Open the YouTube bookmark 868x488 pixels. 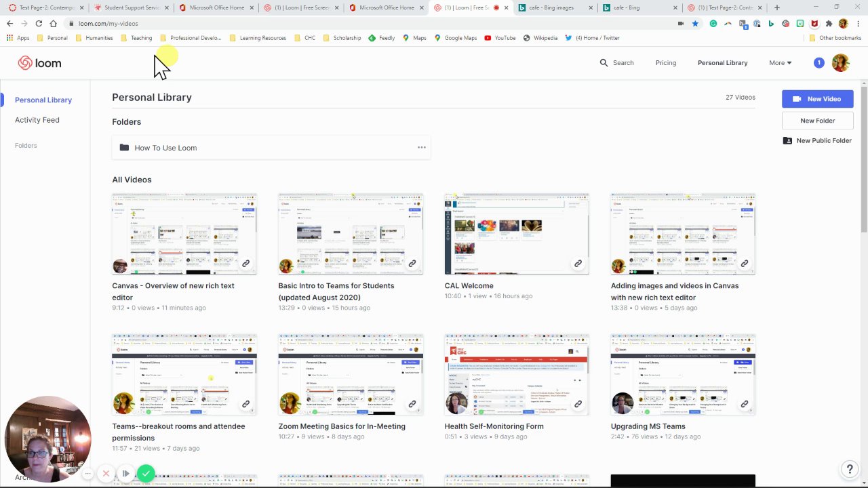tap(500, 38)
